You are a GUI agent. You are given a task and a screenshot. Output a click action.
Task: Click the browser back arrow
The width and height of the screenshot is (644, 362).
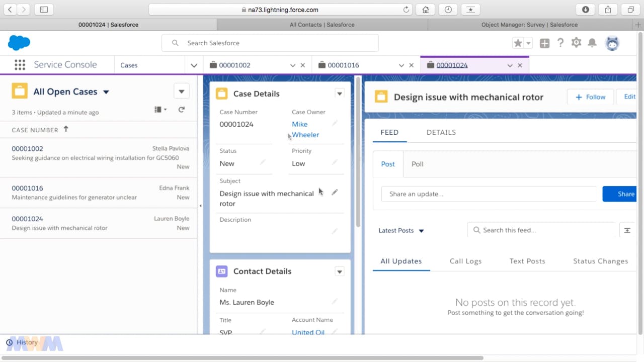point(10,10)
